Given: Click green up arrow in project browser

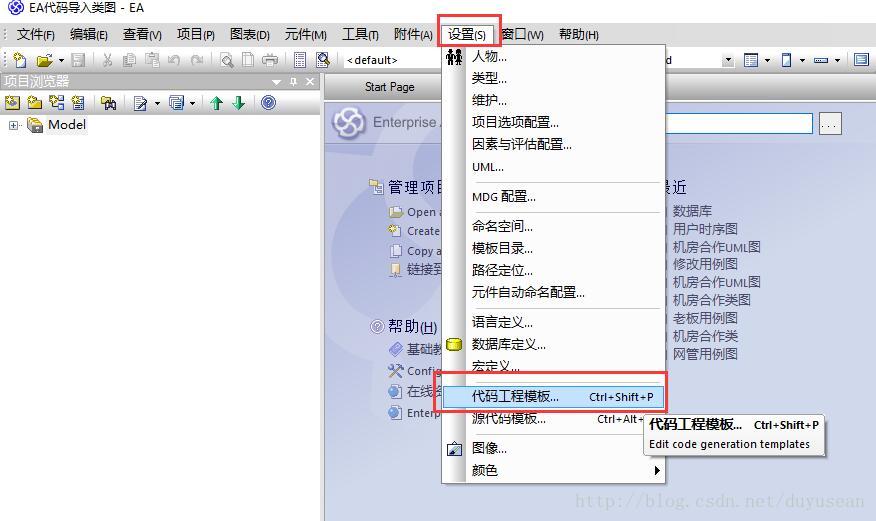Looking at the screenshot, I should 216,103.
